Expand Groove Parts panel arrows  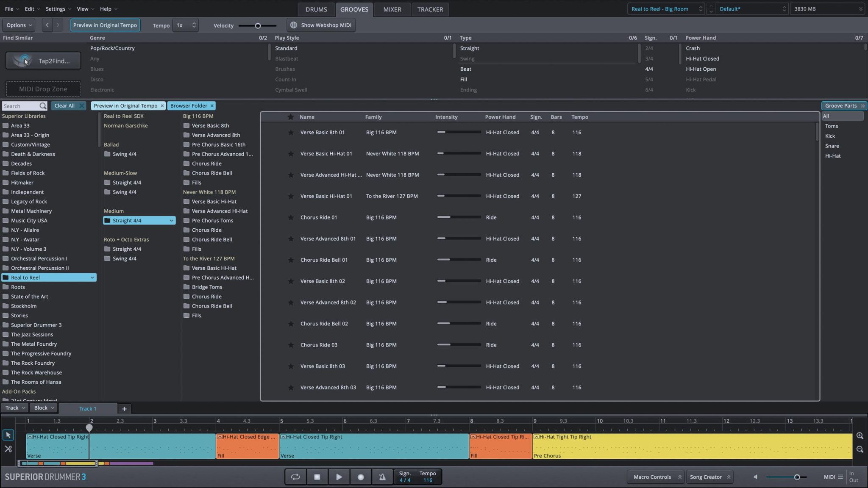(862, 106)
